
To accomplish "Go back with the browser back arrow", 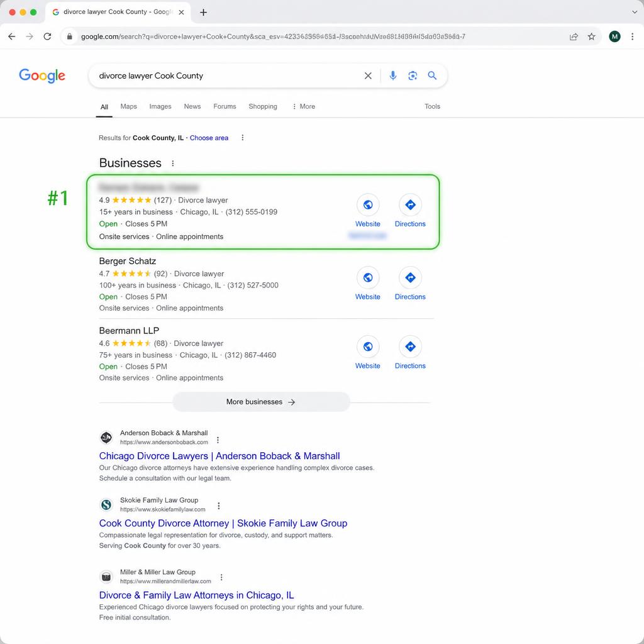I will click(11, 36).
